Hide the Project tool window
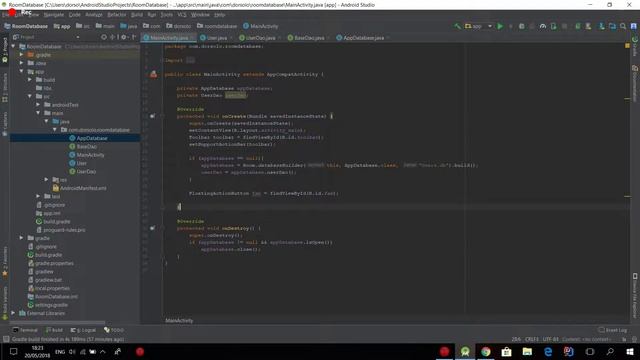Viewport: 640px width, 360px height. (x=134, y=37)
